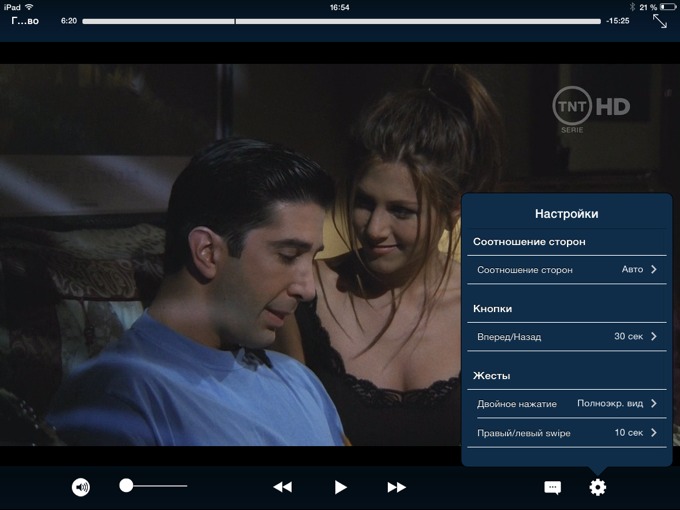Open 'Двойное нажатие' gesture setting

click(x=567, y=404)
